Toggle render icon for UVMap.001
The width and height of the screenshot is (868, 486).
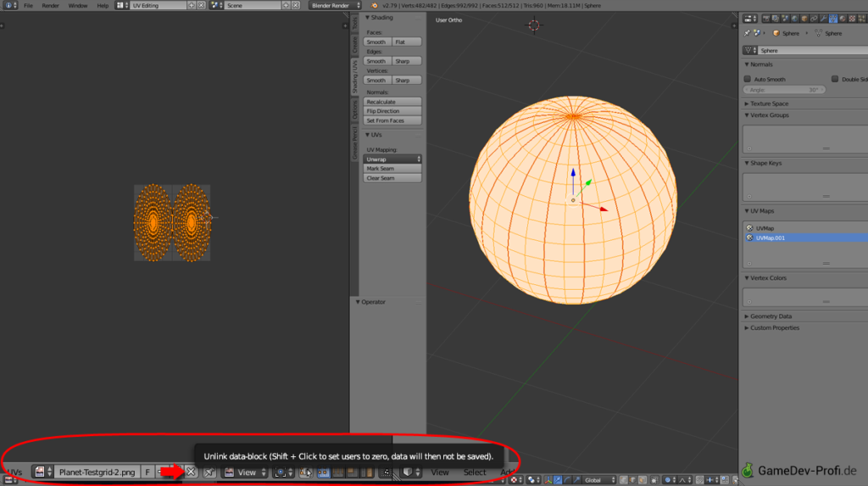(749, 237)
